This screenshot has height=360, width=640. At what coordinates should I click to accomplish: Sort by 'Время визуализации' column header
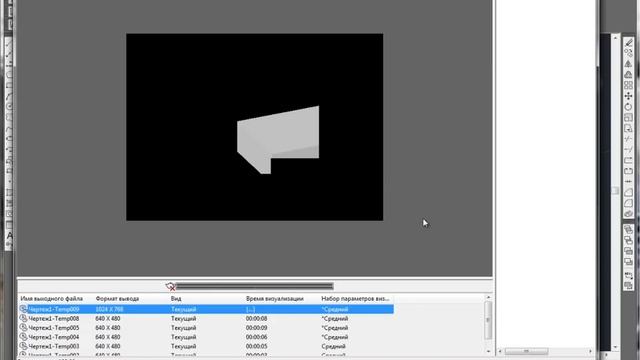(275, 299)
